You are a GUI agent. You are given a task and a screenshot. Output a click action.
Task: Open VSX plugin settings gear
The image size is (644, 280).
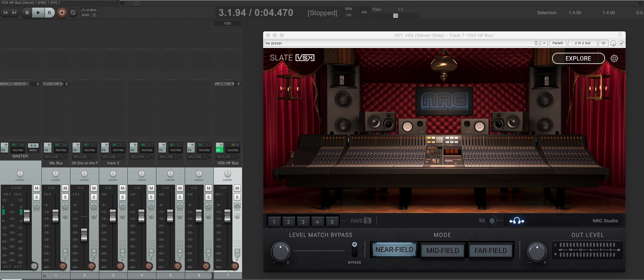[614, 58]
